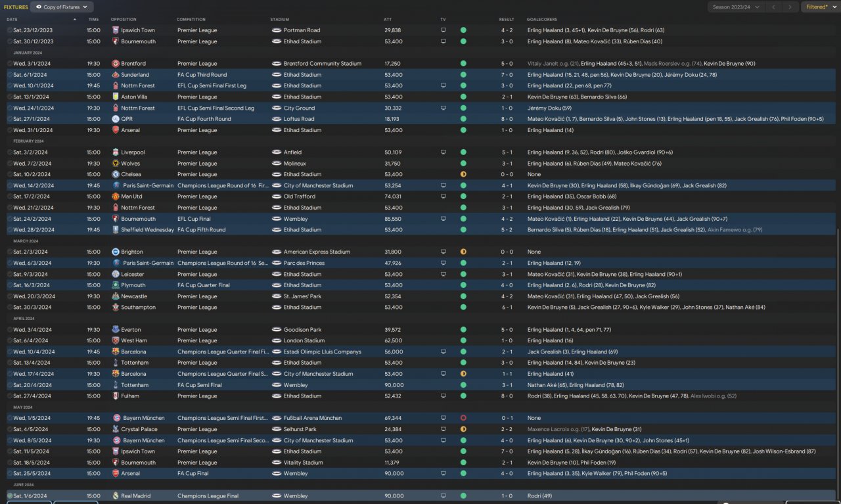Screen dimensions: 841x504
Task: Open the Season 2023/24 dropdown
Action: (735, 7)
